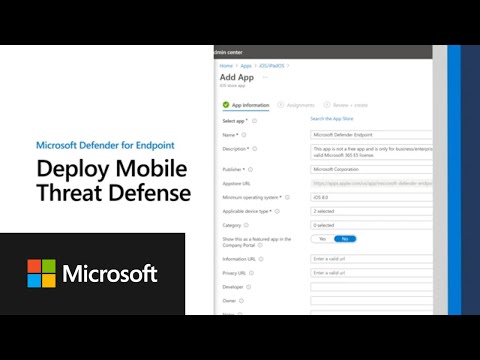The width and height of the screenshot is (480, 360).
Task: Click the info icon next to Owner
Action: pos(241,301)
